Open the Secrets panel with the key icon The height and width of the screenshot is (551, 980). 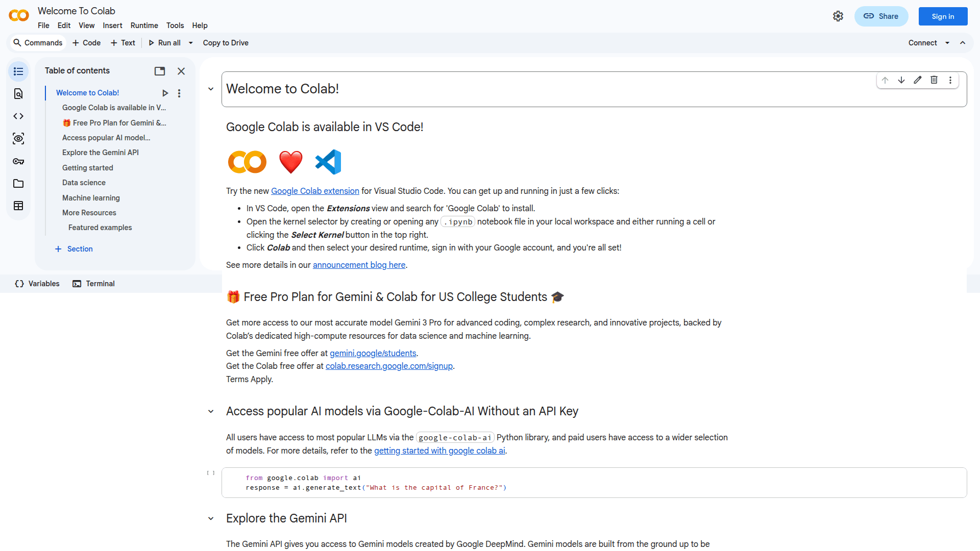point(18,161)
